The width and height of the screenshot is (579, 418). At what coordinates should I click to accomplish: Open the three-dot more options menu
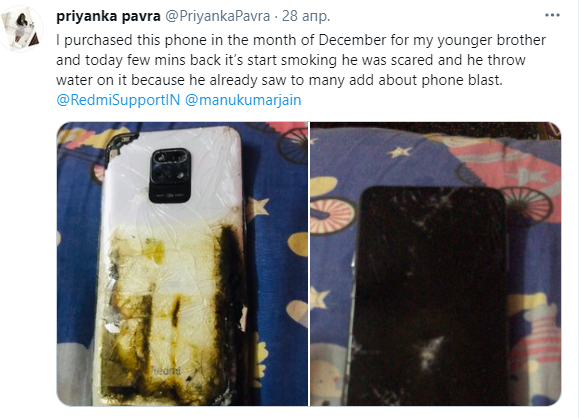pos(552,16)
